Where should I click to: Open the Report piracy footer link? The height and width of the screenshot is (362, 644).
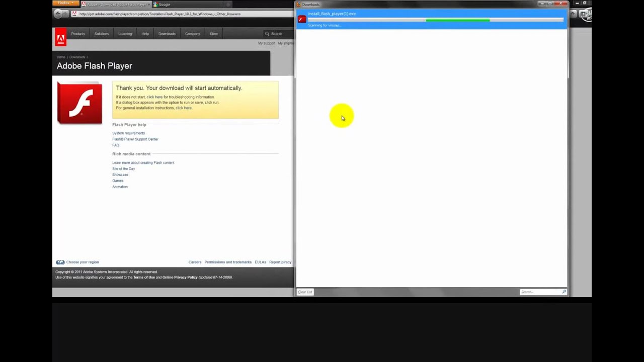click(x=280, y=262)
